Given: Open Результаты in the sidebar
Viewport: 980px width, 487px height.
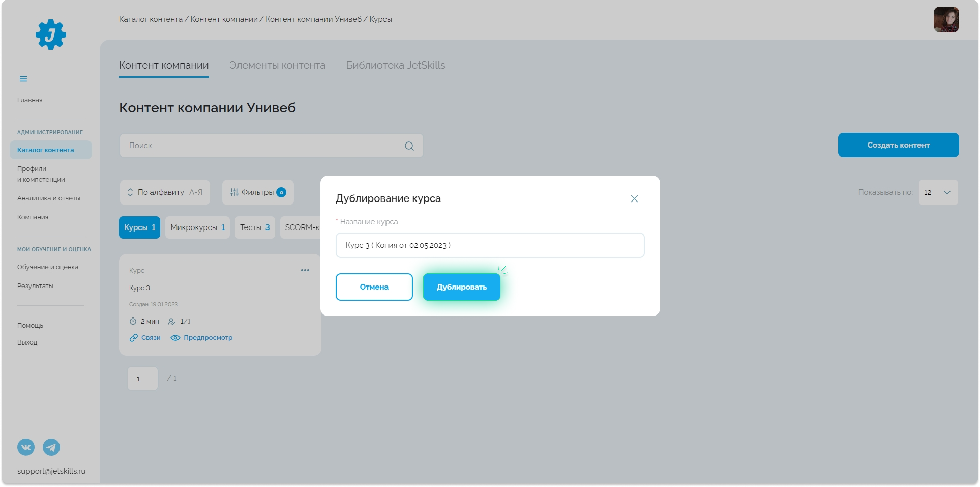Looking at the screenshot, I should 35,285.
